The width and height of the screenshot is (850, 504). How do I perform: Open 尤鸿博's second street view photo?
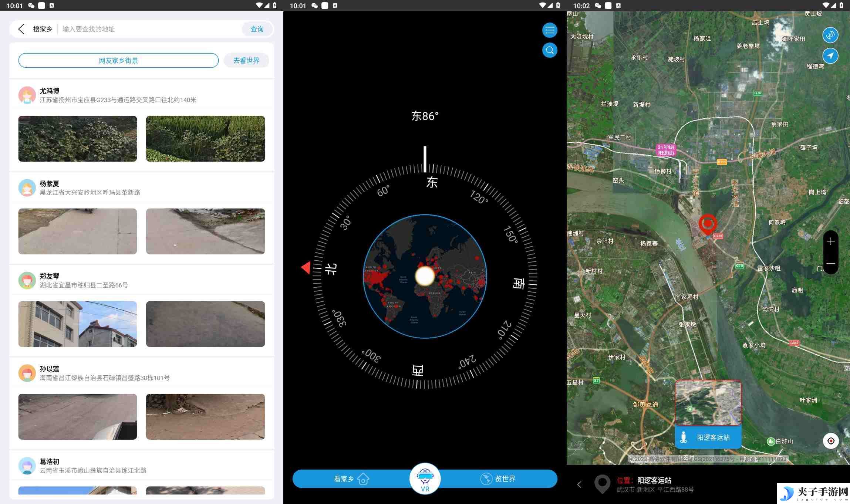205,139
